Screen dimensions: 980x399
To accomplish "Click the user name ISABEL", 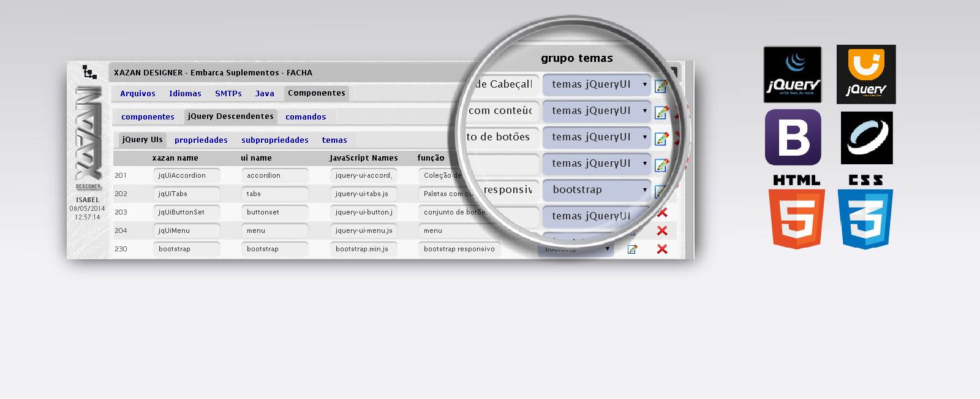I will (88, 200).
